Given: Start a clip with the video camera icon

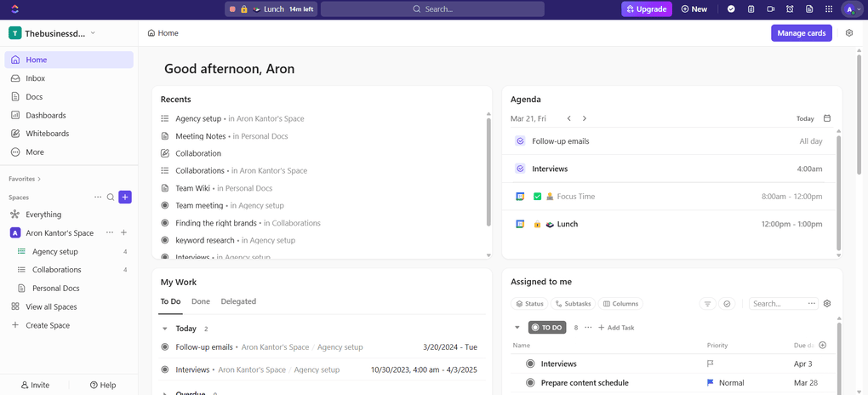Looking at the screenshot, I should [770, 9].
